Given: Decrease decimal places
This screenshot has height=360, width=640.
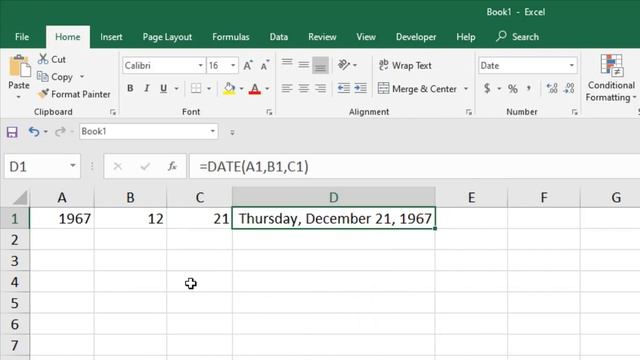Looking at the screenshot, I should [x=569, y=88].
